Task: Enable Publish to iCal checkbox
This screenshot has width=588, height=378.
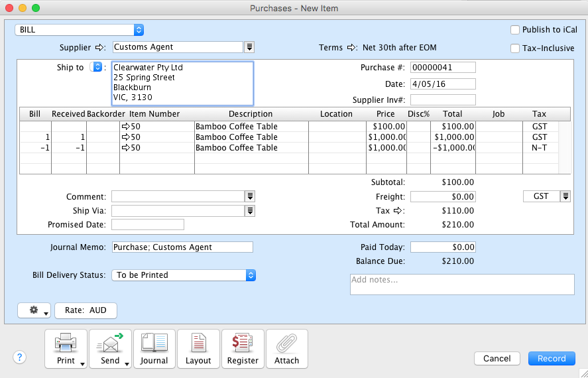Action: pos(515,30)
